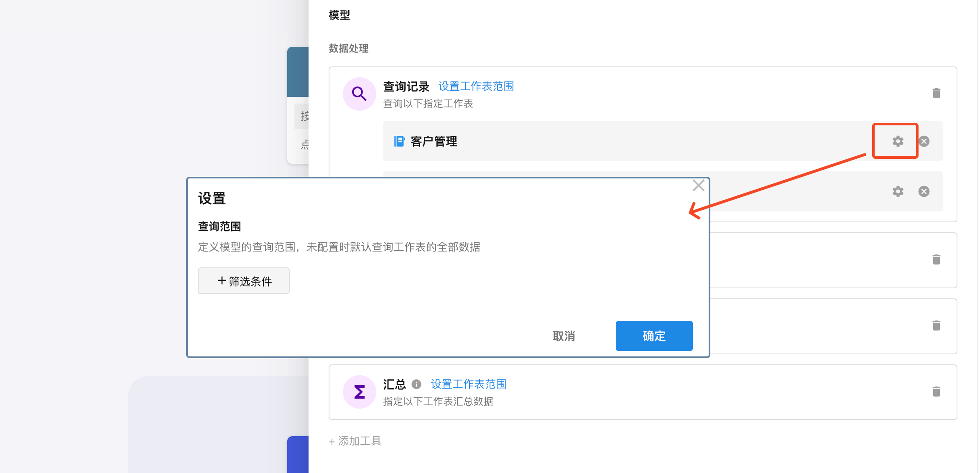The image size is (980, 473).
Task: Click the second worksheet's gear icon
Action: (x=898, y=191)
